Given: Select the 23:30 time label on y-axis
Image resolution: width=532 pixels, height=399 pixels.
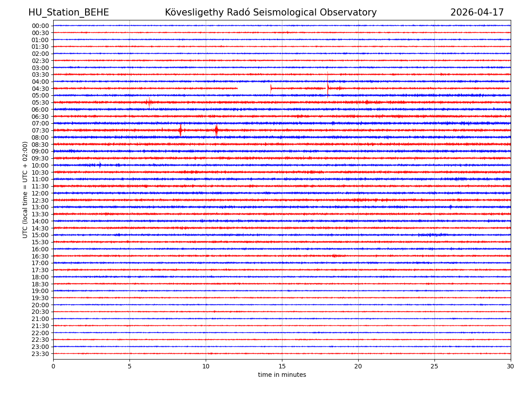Looking at the screenshot, I should coord(40,354).
